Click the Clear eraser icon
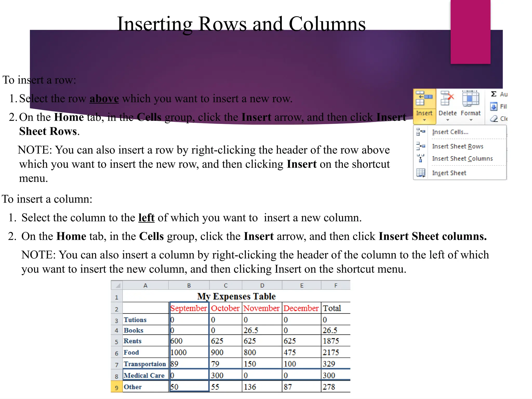Screen dimensions: 532x399 pos(494,119)
